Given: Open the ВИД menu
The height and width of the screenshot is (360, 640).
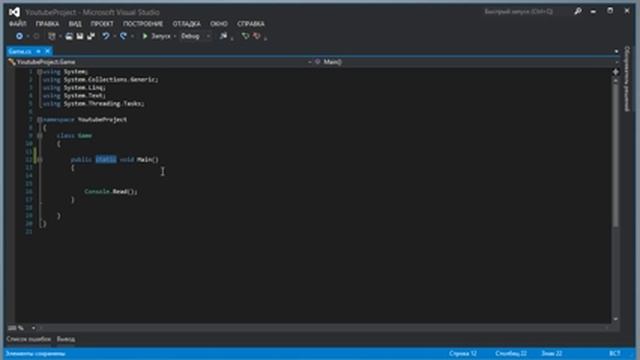Looking at the screenshot, I should (x=75, y=24).
